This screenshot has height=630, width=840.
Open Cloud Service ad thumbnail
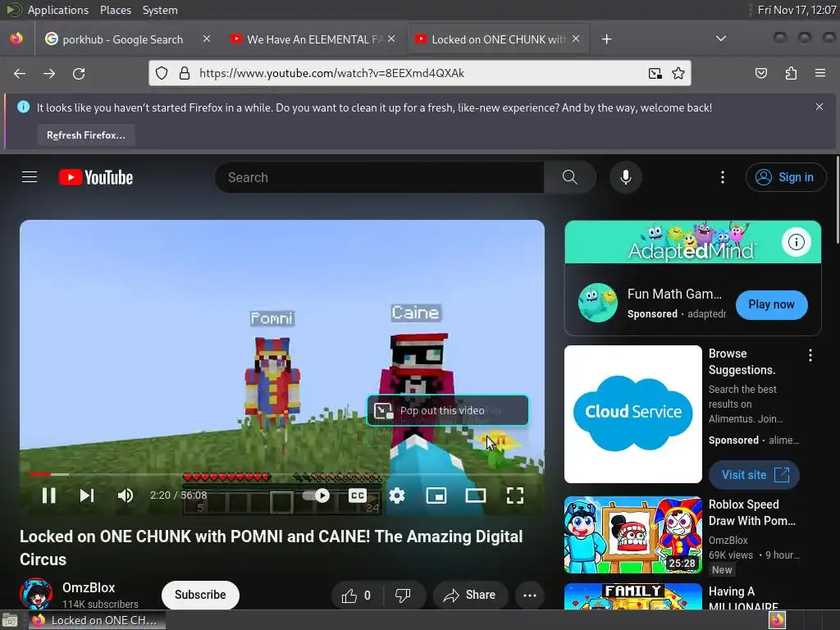(x=633, y=414)
